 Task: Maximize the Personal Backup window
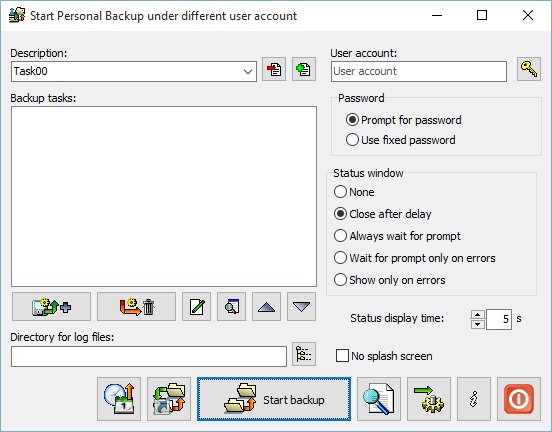pyautogui.click(x=482, y=15)
